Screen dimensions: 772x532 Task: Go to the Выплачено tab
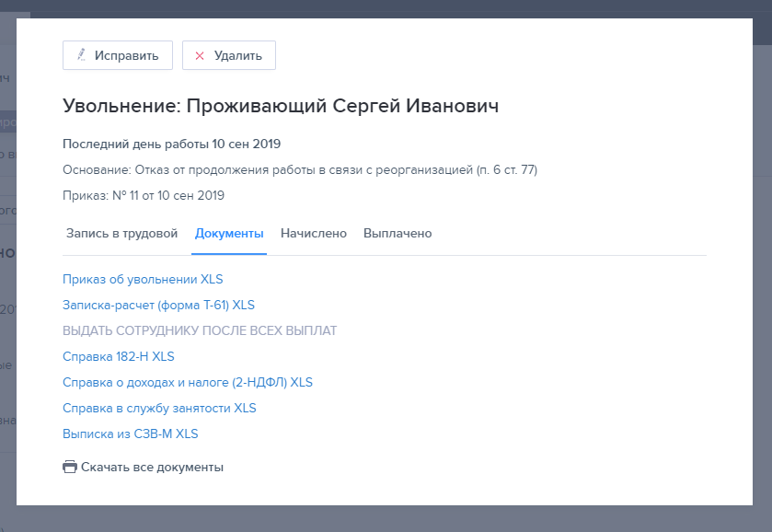[398, 234]
